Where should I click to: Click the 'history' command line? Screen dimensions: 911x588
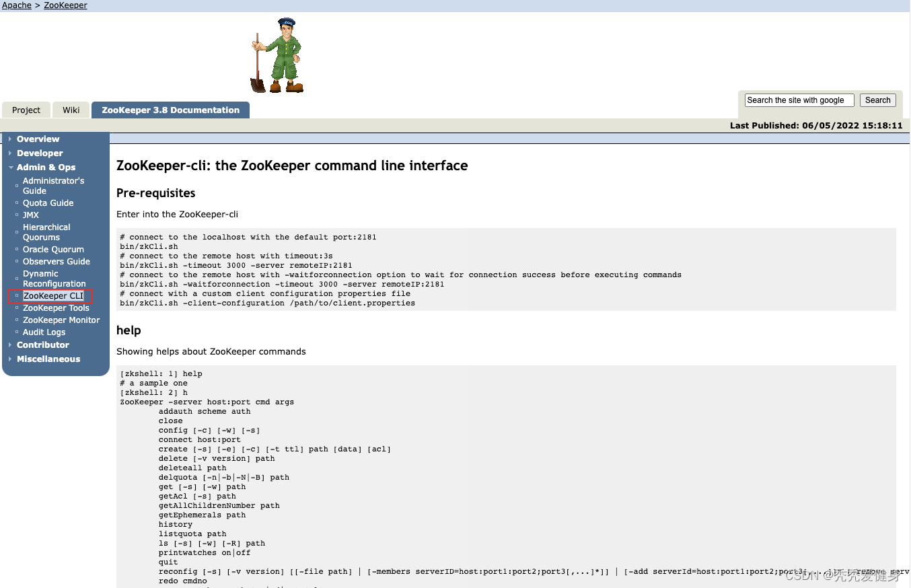coord(176,525)
